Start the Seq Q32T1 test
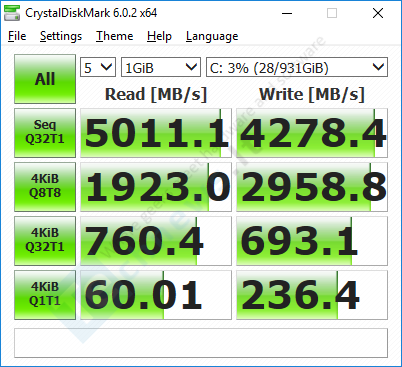The height and width of the screenshot is (367, 402). point(45,133)
